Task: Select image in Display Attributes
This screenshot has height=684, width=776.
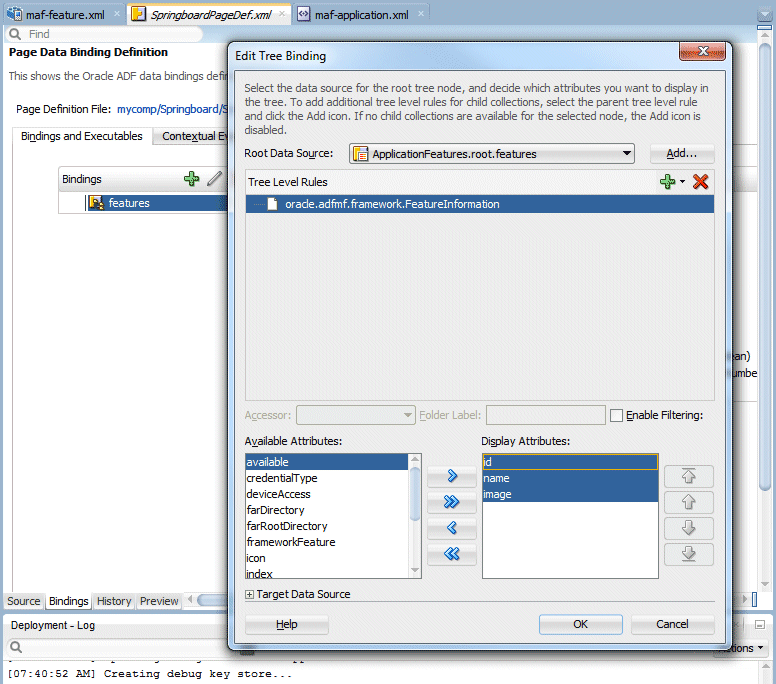Action: tap(570, 494)
